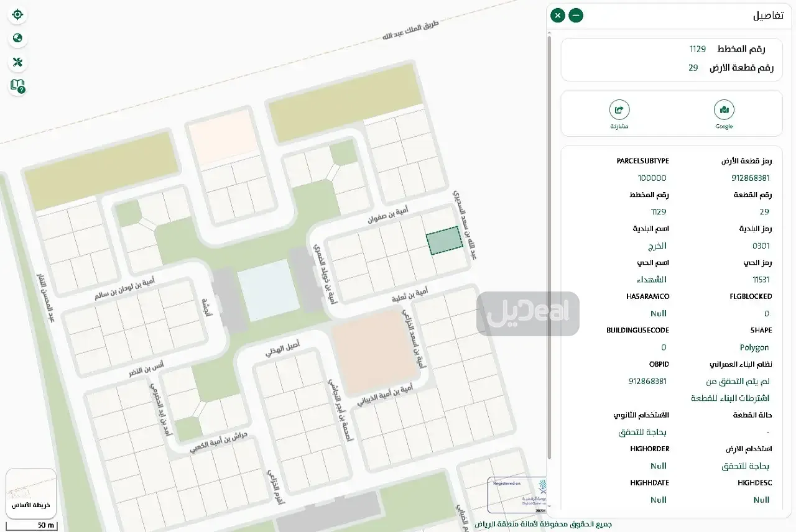Click the locate-my-position crosshair icon
Viewport: 796px width, 532px height.
(17, 14)
